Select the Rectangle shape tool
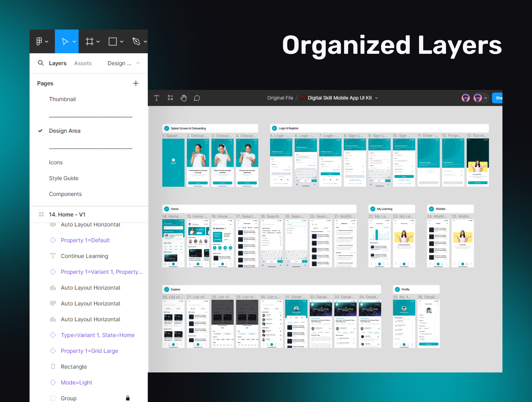 click(x=113, y=41)
